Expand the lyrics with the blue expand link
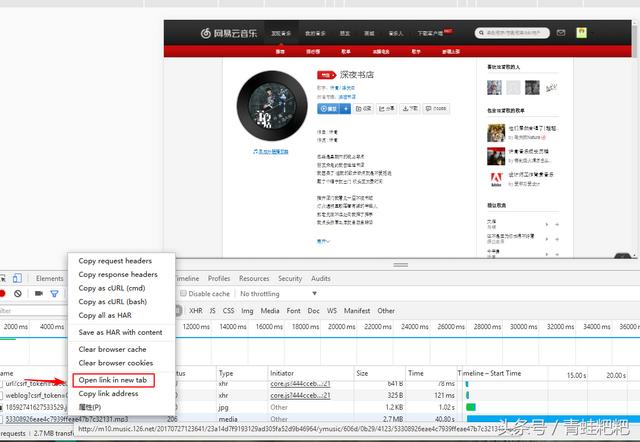Viewport: 640px width, 442px height. click(x=323, y=241)
